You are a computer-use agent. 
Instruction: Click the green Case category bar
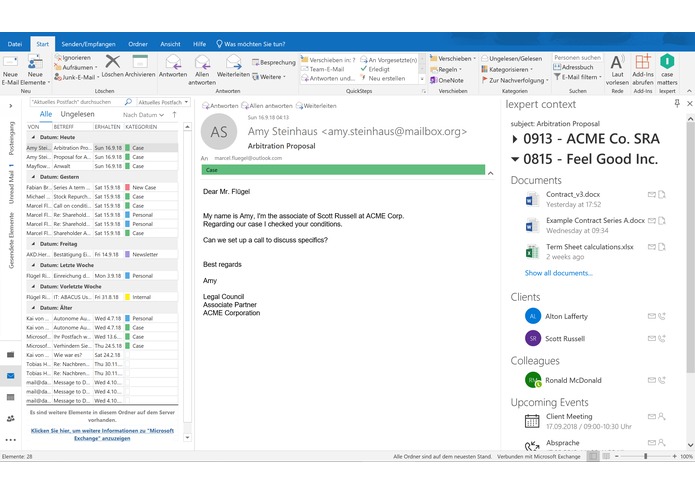[343, 170]
